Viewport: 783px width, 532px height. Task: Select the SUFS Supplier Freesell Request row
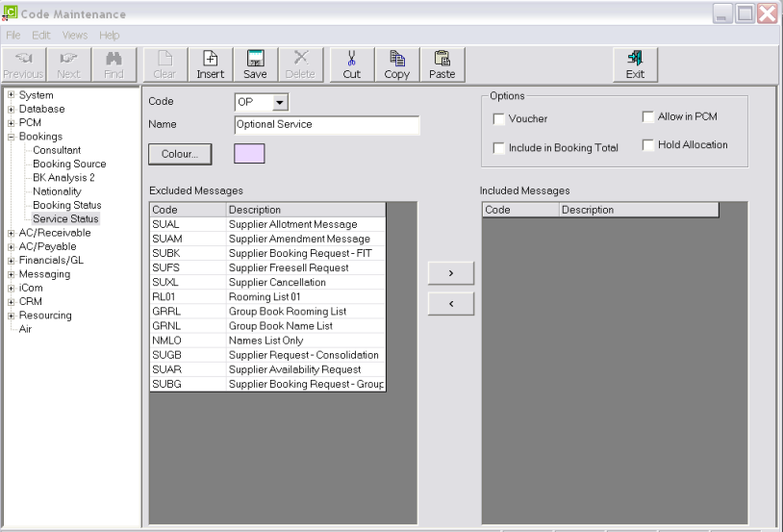(x=267, y=267)
